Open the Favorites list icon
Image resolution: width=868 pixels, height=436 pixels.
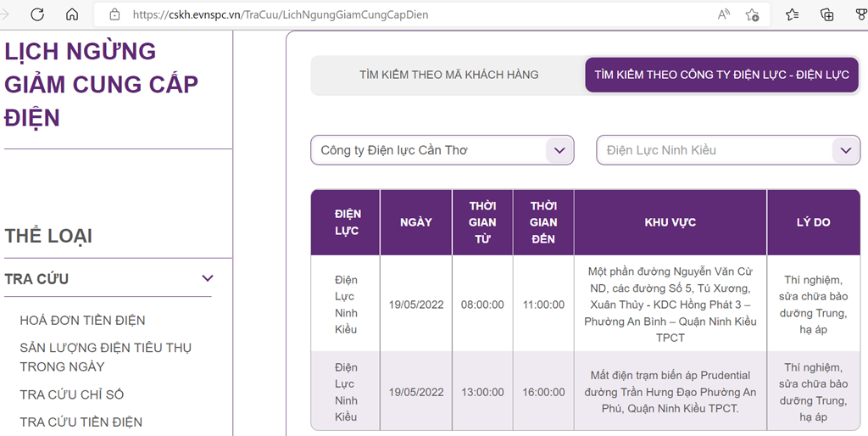click(x=792, y=14)
